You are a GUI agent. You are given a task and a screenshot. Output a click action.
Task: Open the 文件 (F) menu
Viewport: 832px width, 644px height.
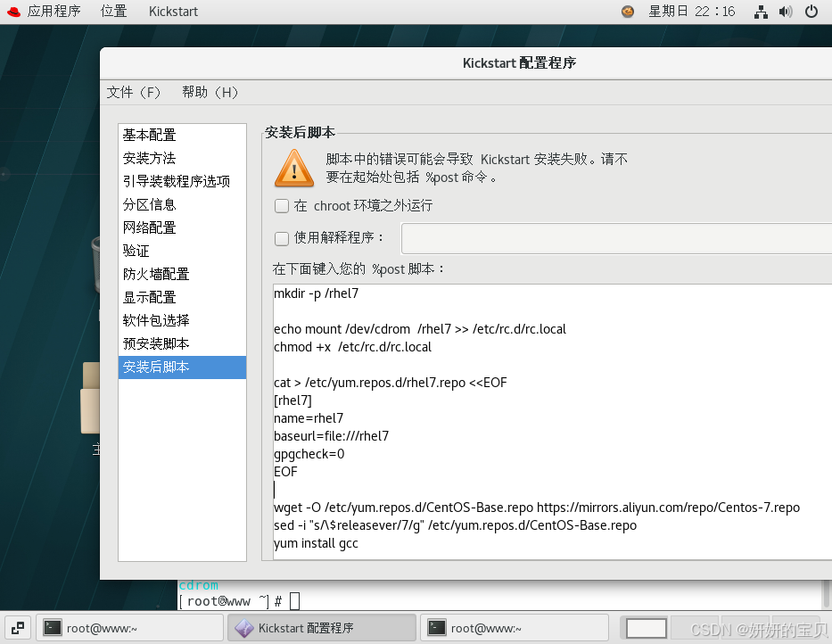[x=133, y=93]
